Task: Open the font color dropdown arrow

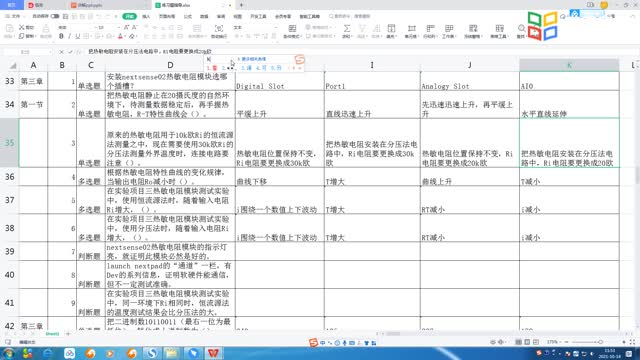Action: 125,37
